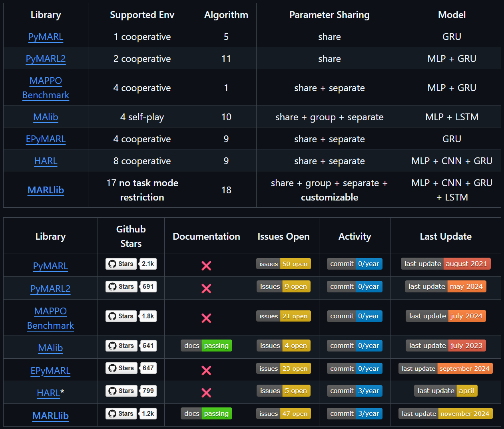Viewport: 504px width, 429px height.
Task: Click the last update august 2021 badge
Action: pyautogui.click(x=445, y=264)
